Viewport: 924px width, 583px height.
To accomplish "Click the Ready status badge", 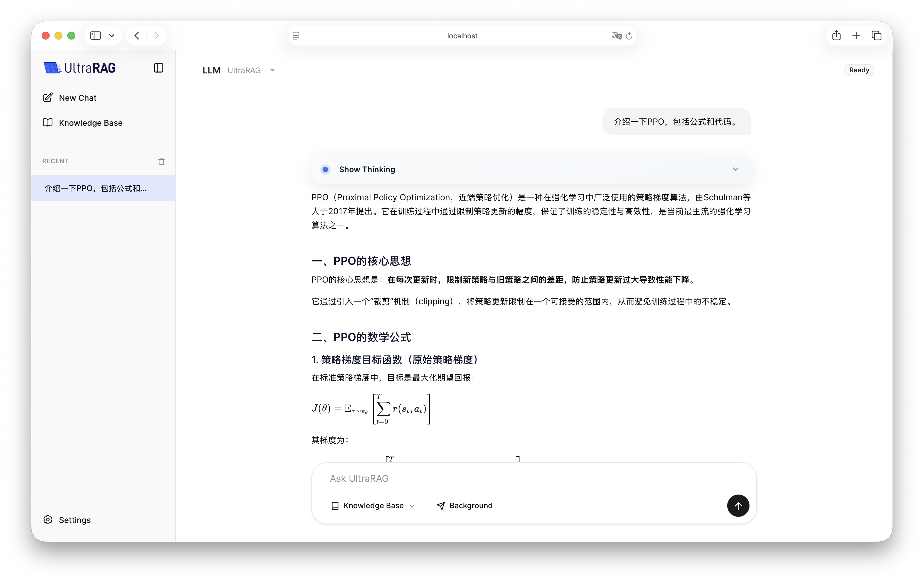I will coord(858,70).
